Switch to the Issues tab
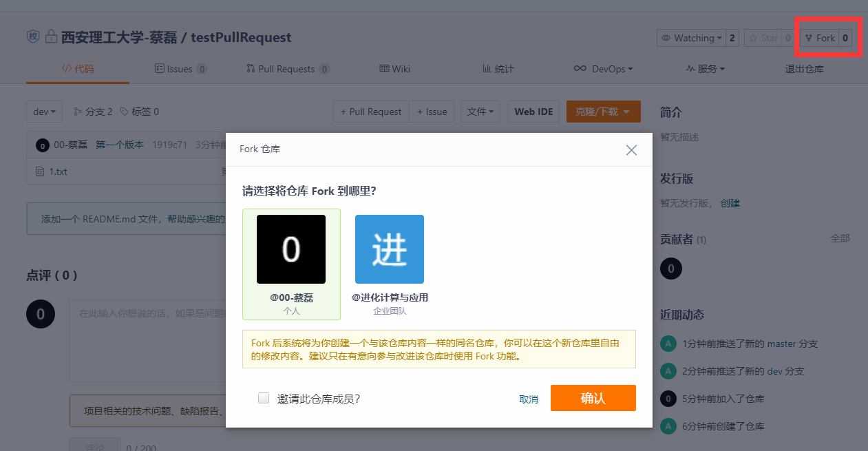This screenshot has width=868, height=451. coord(180,69)
